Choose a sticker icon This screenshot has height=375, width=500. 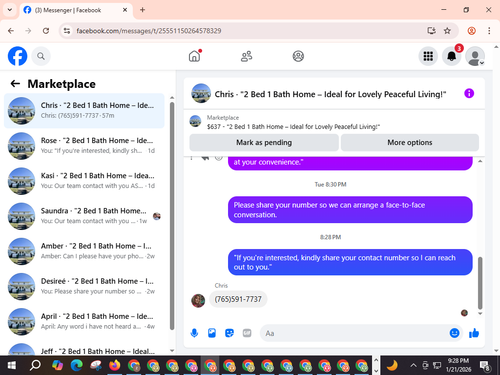pyautogui.click(x=229, y=333)
